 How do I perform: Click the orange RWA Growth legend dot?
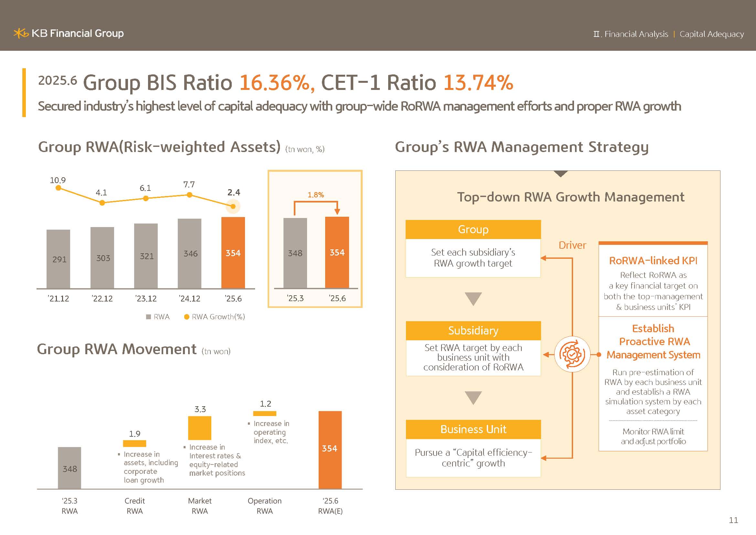pyautogui.click(x=186, y=317)
